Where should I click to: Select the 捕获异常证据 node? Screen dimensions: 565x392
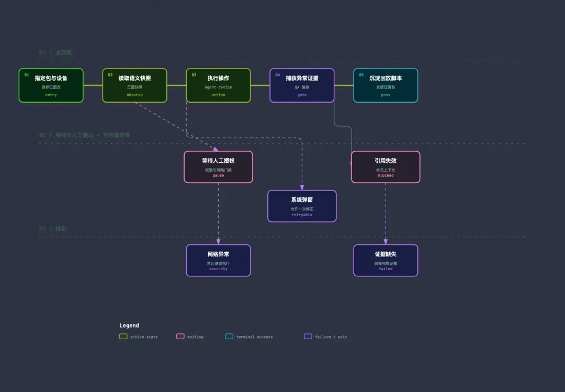pyautogui.click(x=302, y=85)
